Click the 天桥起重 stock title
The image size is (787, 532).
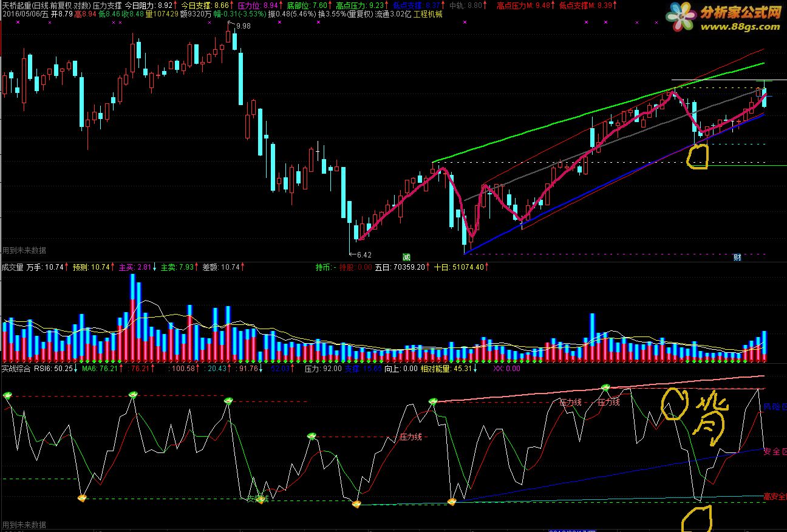(x=16, y=5)
